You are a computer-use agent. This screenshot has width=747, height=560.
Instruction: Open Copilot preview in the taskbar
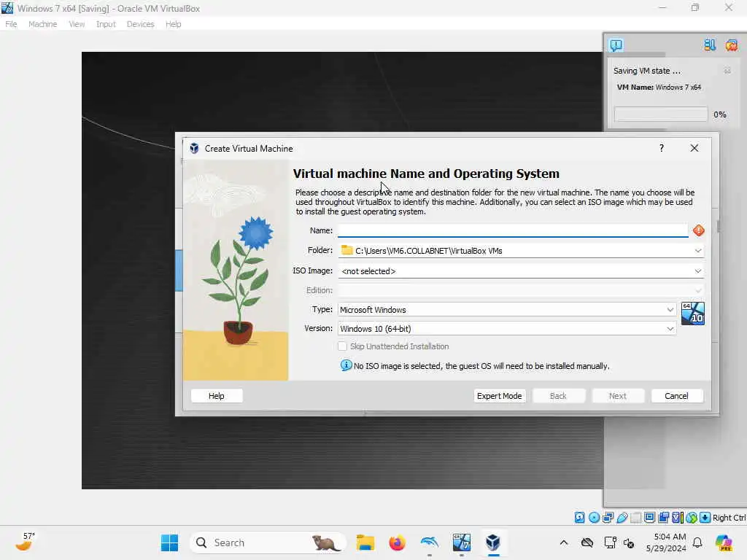pos(724,542)
